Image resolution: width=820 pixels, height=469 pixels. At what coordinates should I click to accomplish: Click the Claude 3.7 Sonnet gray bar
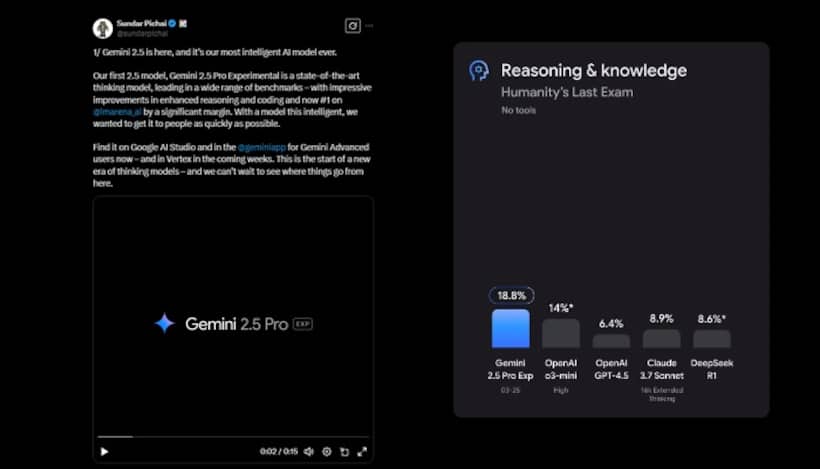point(662,339)
